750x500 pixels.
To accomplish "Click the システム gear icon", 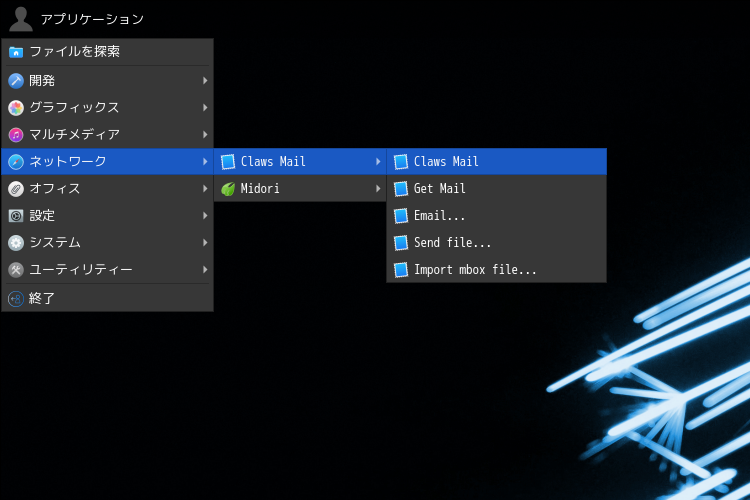I will tap(16, 243).
